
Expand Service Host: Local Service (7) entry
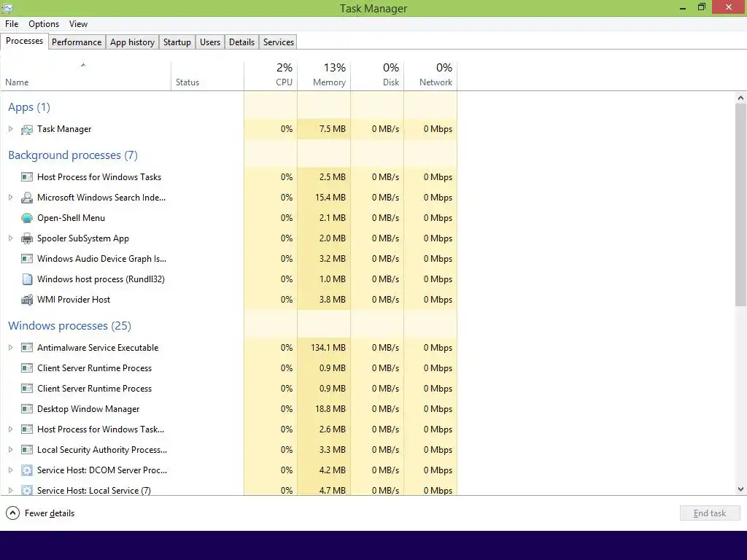(10, 490)
